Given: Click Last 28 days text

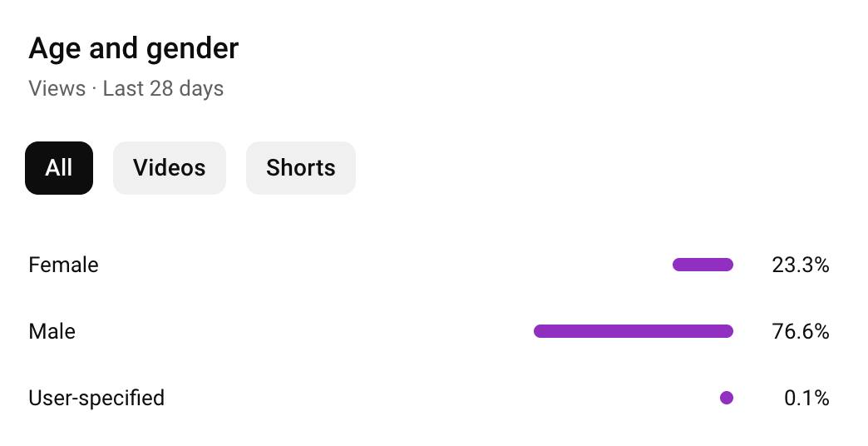Looking at the screenshot, I should pyautogui.click(x=163, y=89).
